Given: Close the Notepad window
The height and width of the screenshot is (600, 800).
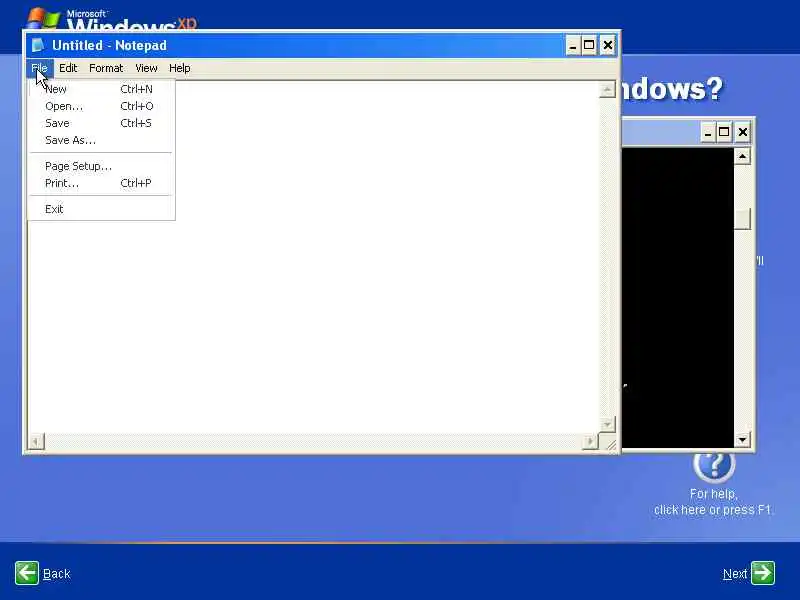Looking at the screenshot, I should 608,46.
